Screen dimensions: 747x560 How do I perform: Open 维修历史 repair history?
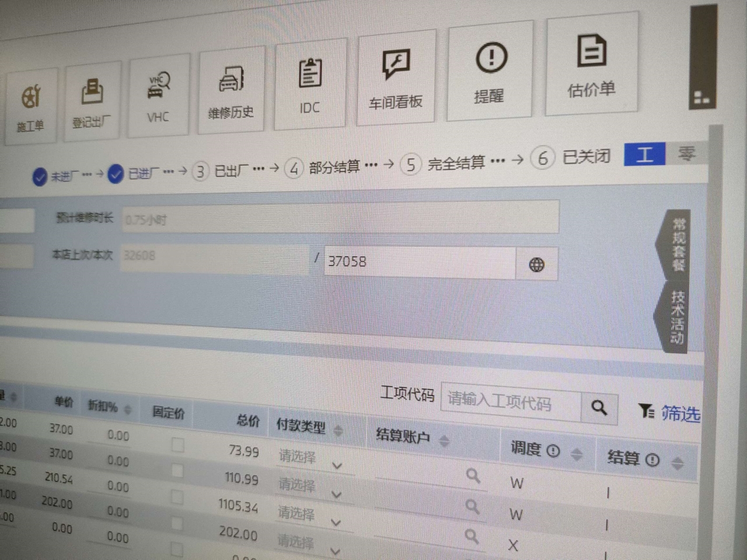pyautogui.click(x=231, y=90)
